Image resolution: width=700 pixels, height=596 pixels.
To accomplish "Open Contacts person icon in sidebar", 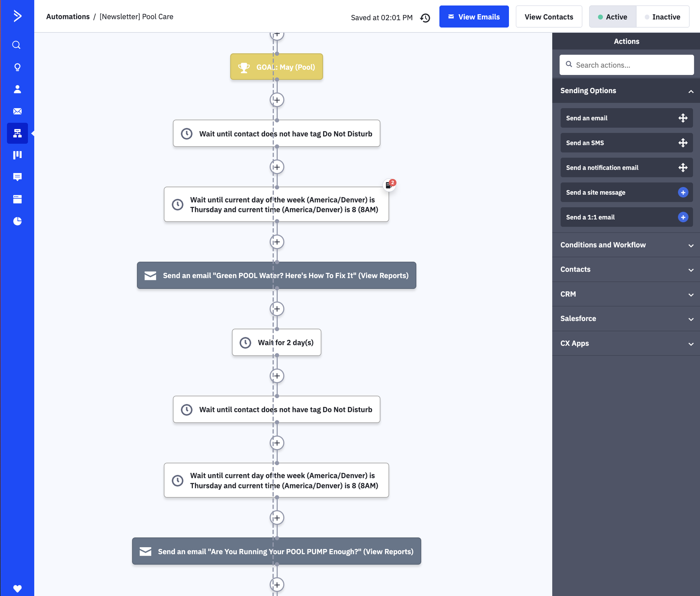I will click(17, 89).
